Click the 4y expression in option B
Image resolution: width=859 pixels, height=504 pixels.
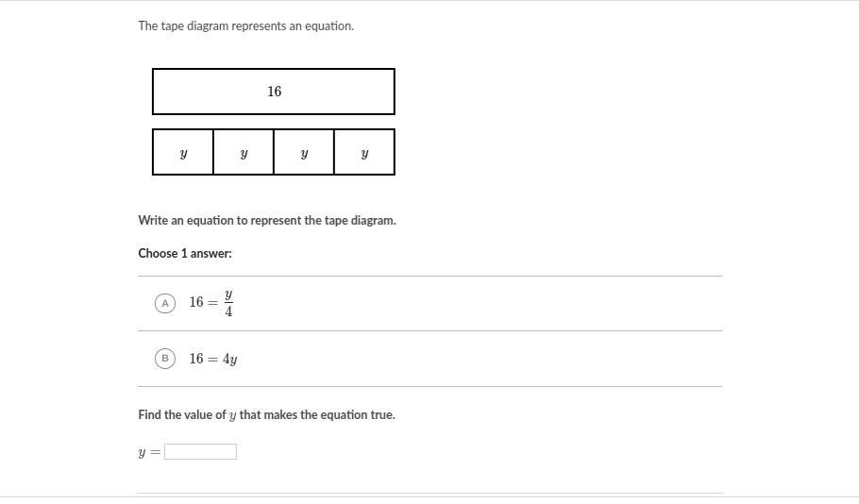click(230, 360)
